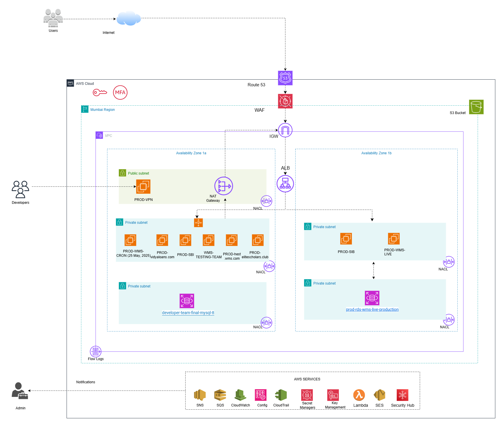
Task: Select the Lambda service icon
Action: pos(359,395)
